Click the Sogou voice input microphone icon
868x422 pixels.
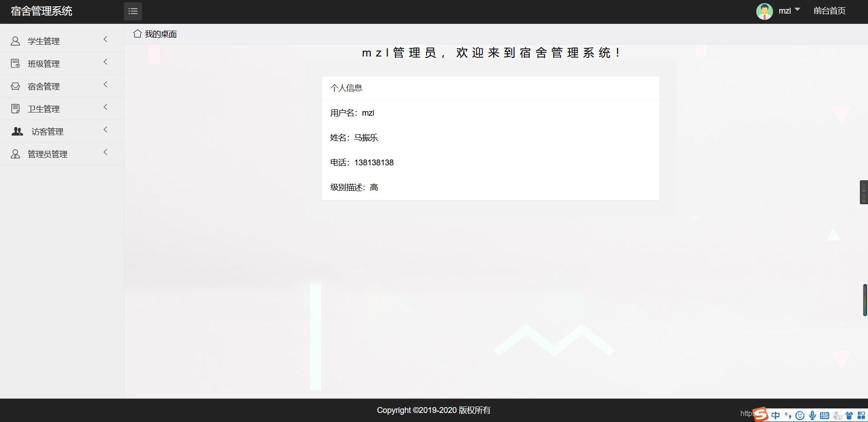(x=812, y=415)
